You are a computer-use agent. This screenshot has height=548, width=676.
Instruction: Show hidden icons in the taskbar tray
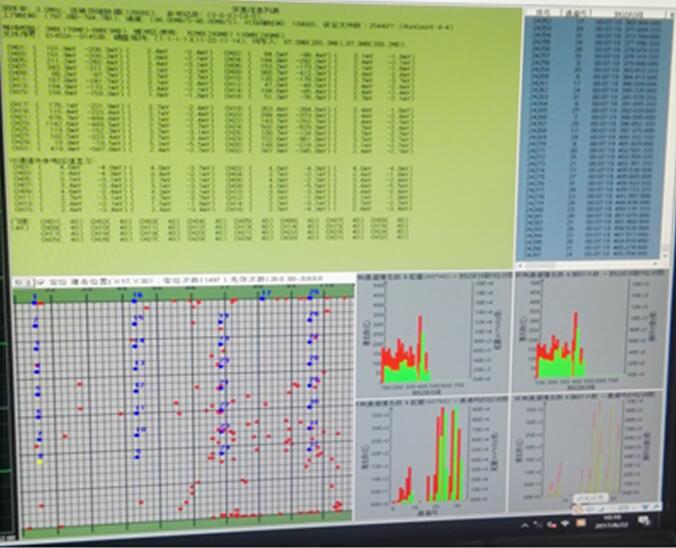(525, 526)
